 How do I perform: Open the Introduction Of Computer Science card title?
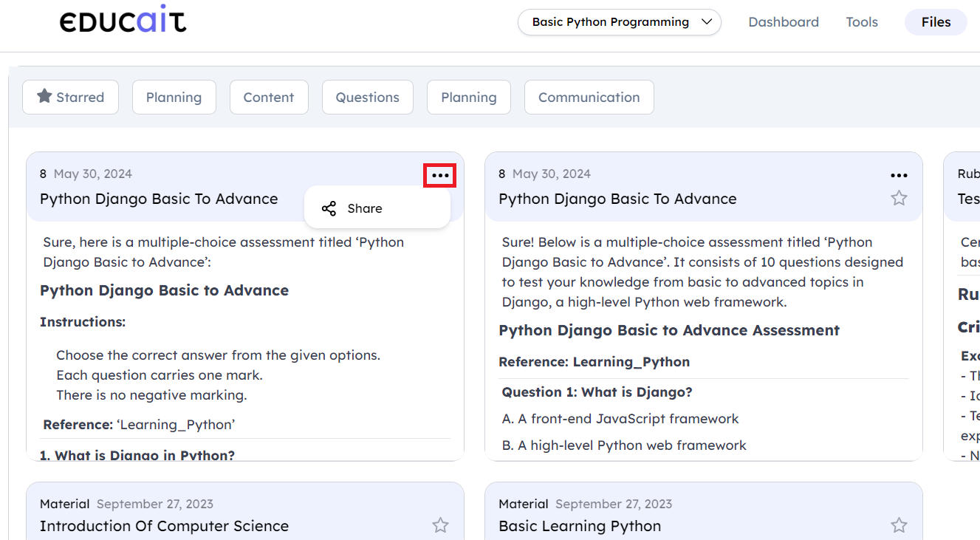[164, 526]
